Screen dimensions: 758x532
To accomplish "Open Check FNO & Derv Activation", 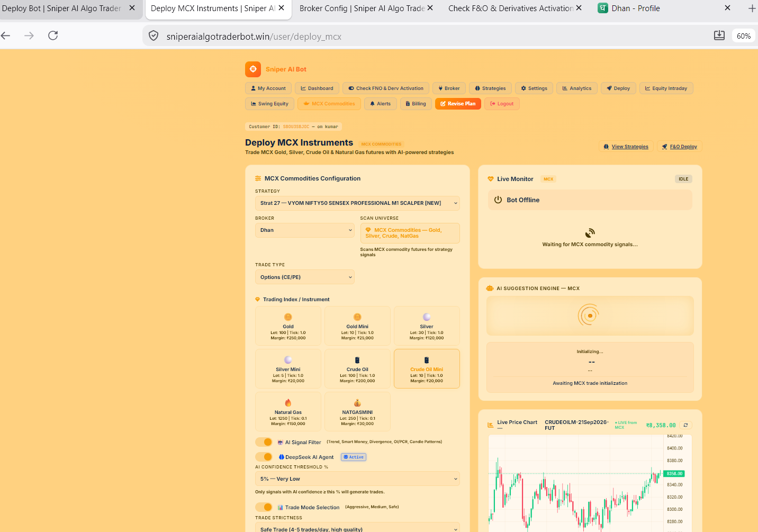I will pos(386,88).
